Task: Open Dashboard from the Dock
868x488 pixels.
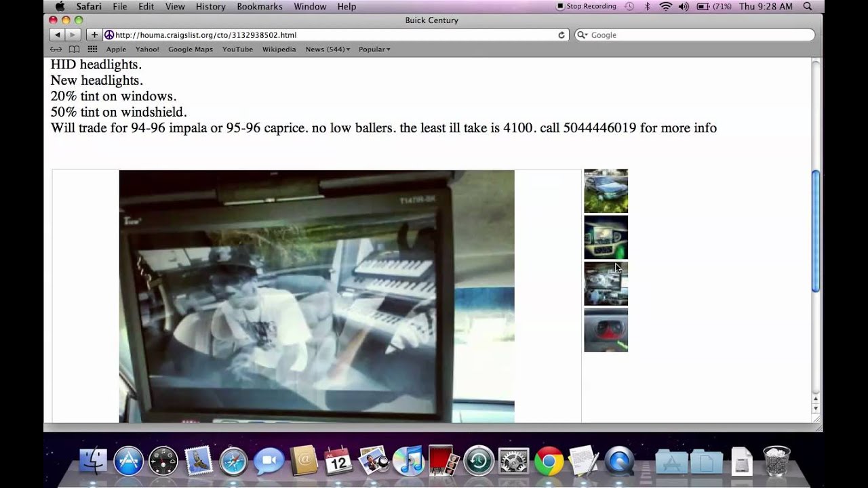Action: (x=163, y=461)
